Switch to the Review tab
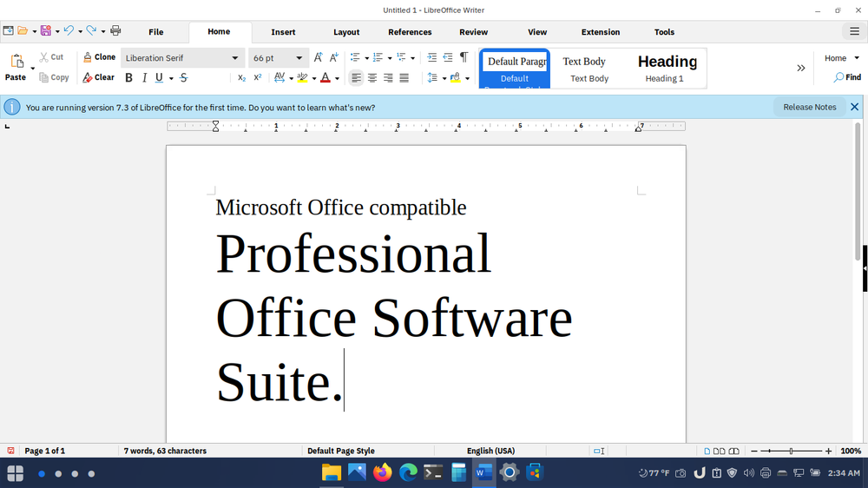The height and width of the screenshot is (488, 868). click(x=473, y=32)
